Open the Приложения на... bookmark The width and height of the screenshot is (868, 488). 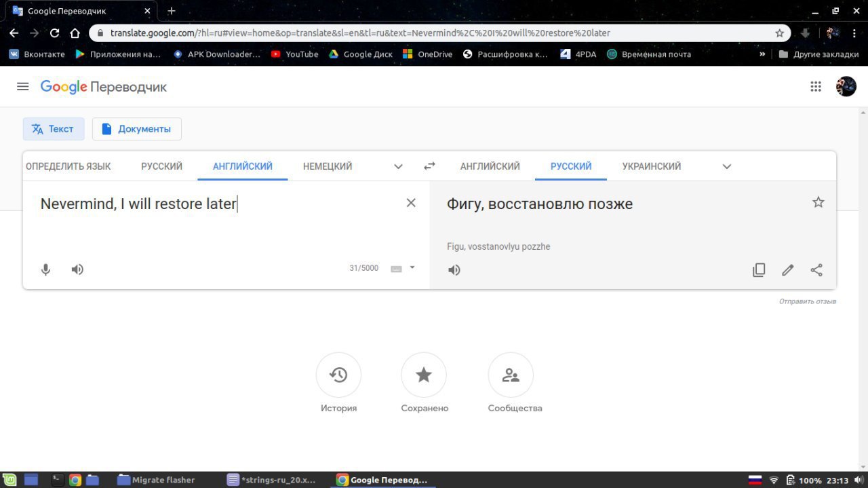click(118, 54)
